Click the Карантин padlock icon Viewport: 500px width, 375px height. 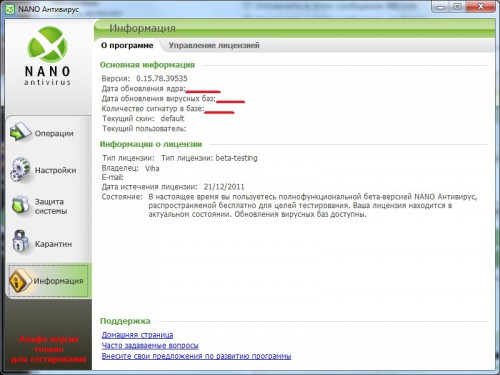20,241
